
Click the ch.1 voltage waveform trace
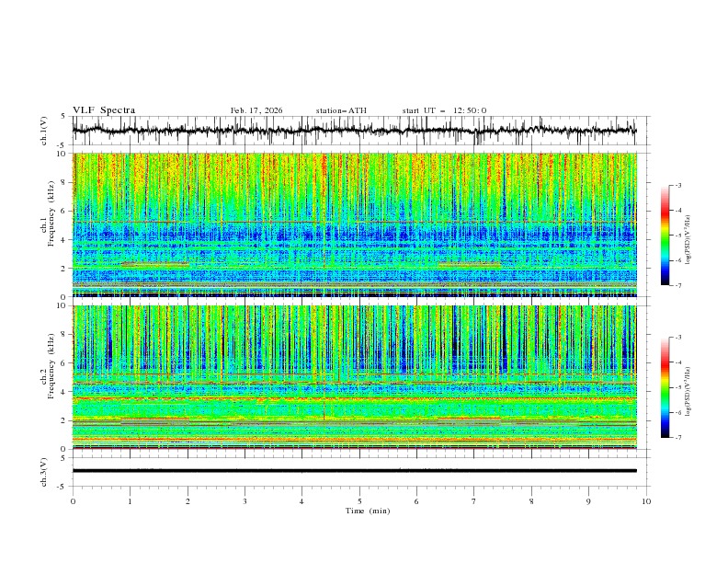355,131
